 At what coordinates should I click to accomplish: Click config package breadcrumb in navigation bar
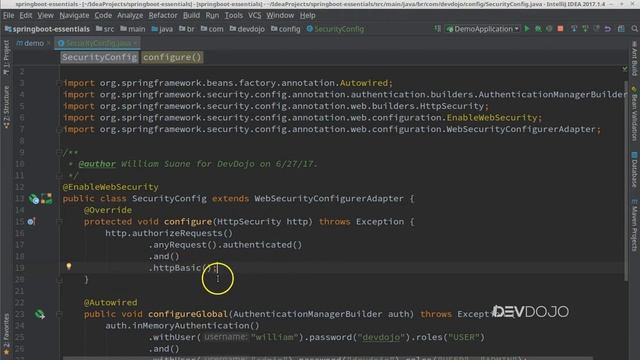tap(286, 29)
